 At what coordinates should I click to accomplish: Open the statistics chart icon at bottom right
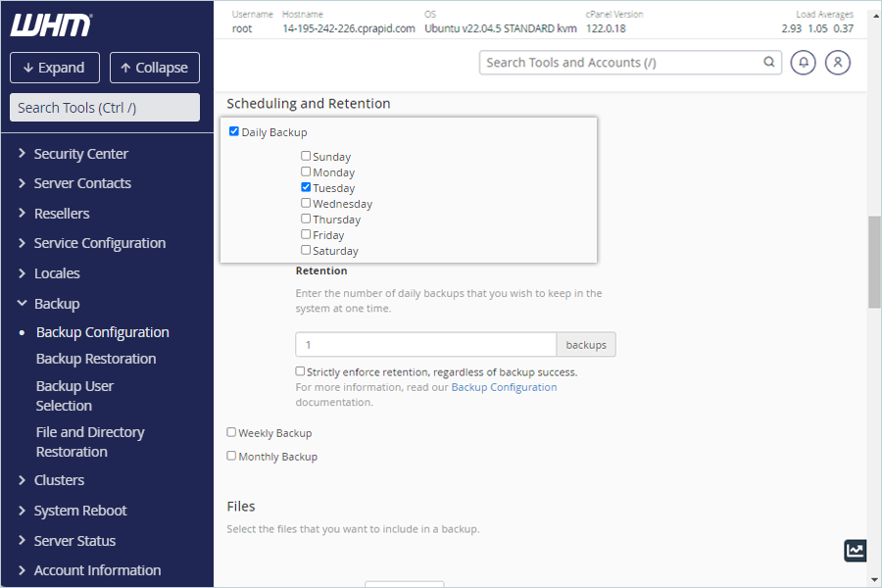coord(855,551)
